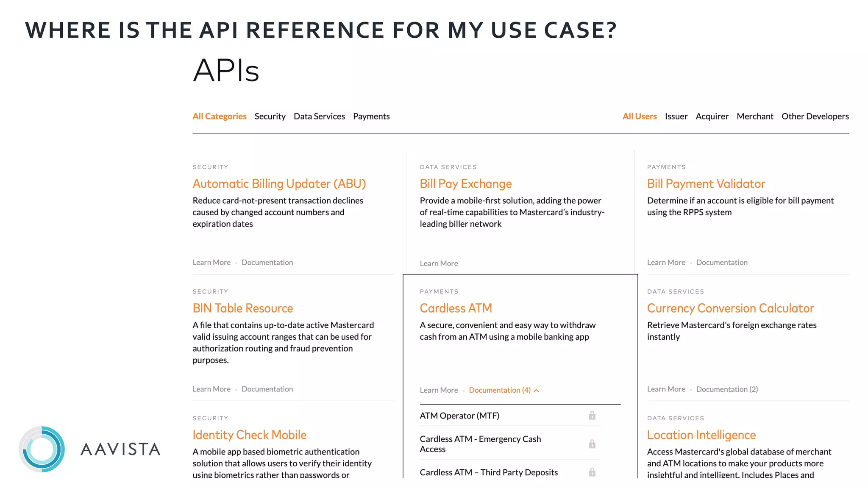Click lock icon beside Third Party Deposits
This screenshot has height=488, width=868.
coord(592,472)
